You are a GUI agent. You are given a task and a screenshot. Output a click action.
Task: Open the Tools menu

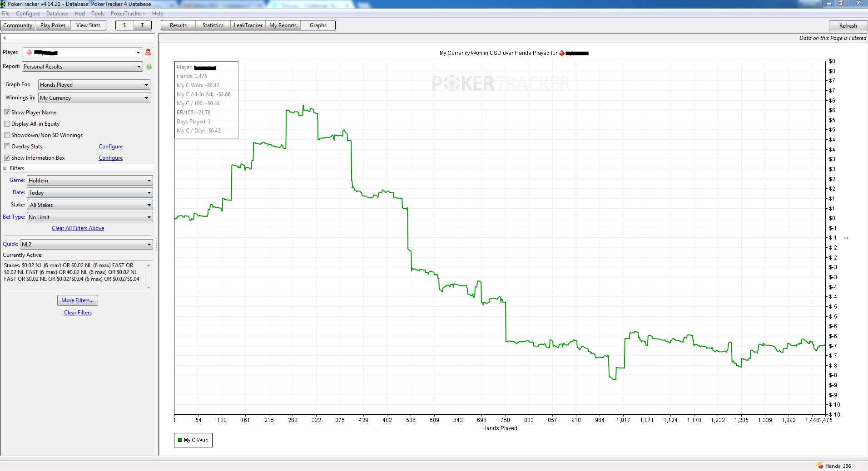tap(98, 14)
